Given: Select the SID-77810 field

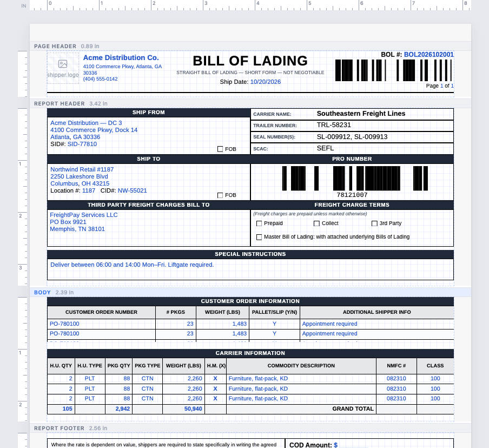Looking at the screenshot, I should [x=82, y=144].
